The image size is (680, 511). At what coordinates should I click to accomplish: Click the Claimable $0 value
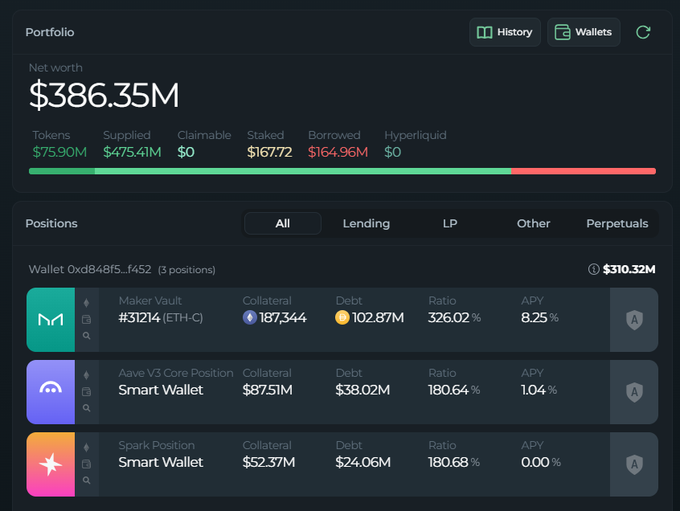pos(186,152)
